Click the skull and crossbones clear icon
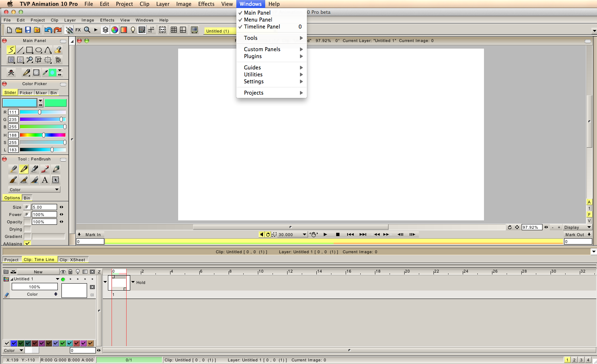The image size is (597, 364). click(11, 72)
